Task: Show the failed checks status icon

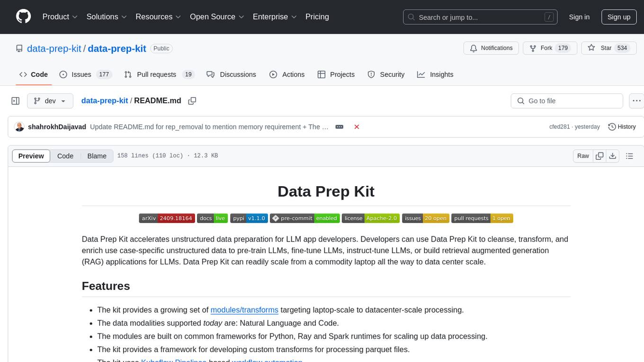Action: coord(357,127)
